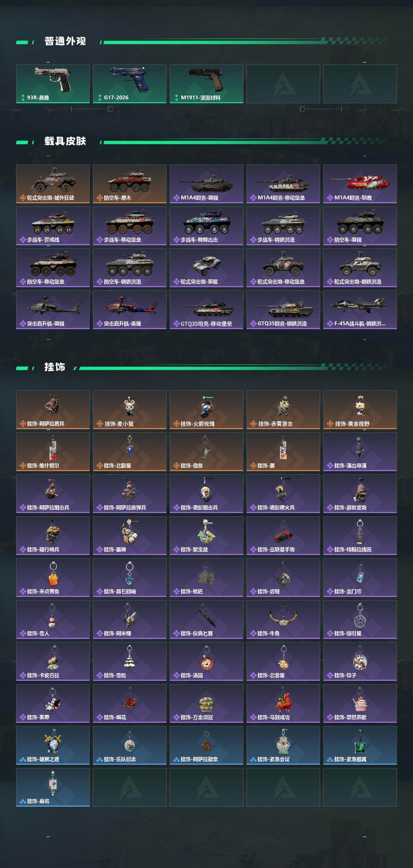413x868 pixels.
Task: Select M1A4坦克-驯鹿 red tank skin
Action: click(360, 184)
